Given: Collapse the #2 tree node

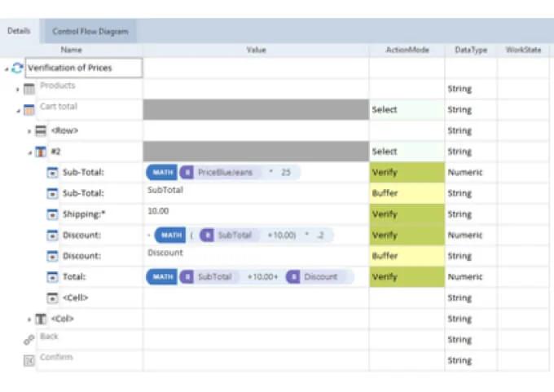Looking at the screenshot, I should (x=29, y=152).
